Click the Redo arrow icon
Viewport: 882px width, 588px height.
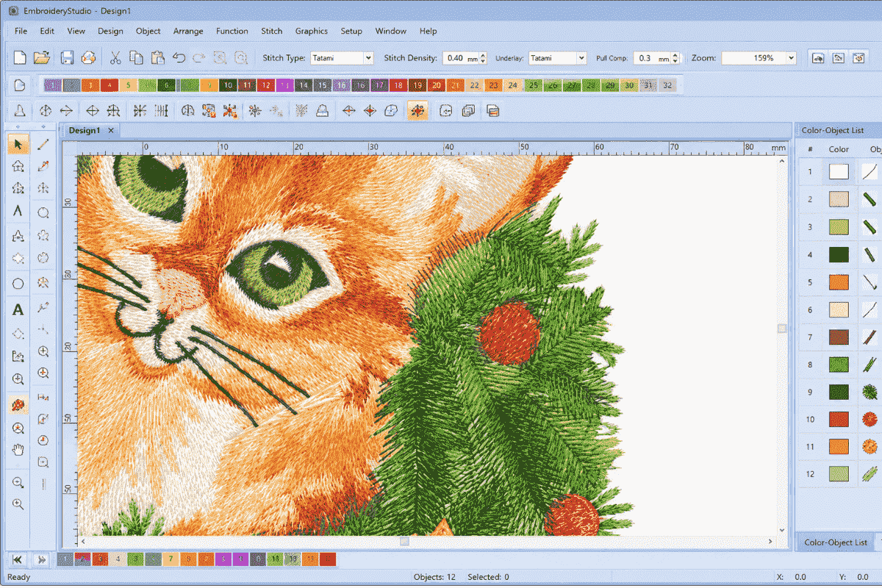(x=199, y=58)
